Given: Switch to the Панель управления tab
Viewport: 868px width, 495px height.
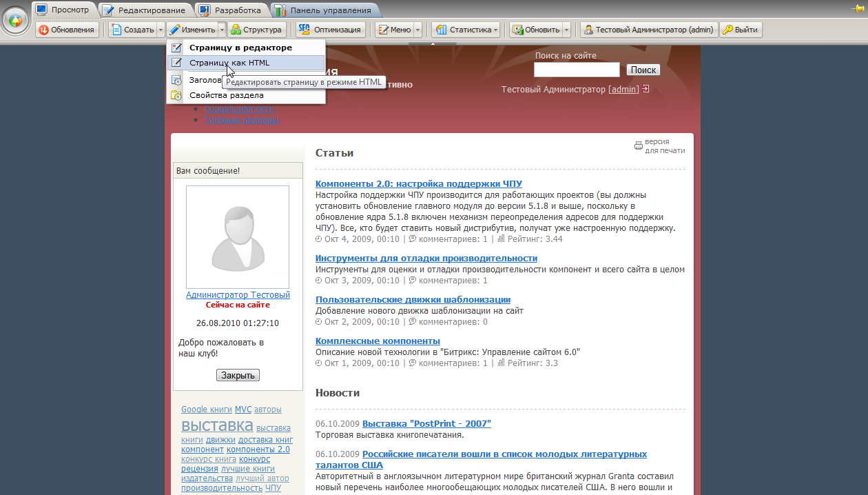Looking at the screenshot, I should pyautogui.click(x=325, y=10).
